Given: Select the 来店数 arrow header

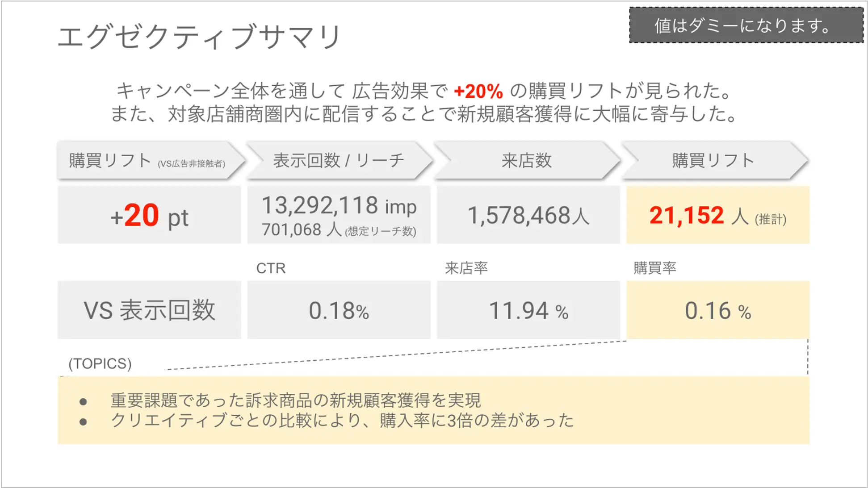Looking at the screenshot, I should coord(526,161).
